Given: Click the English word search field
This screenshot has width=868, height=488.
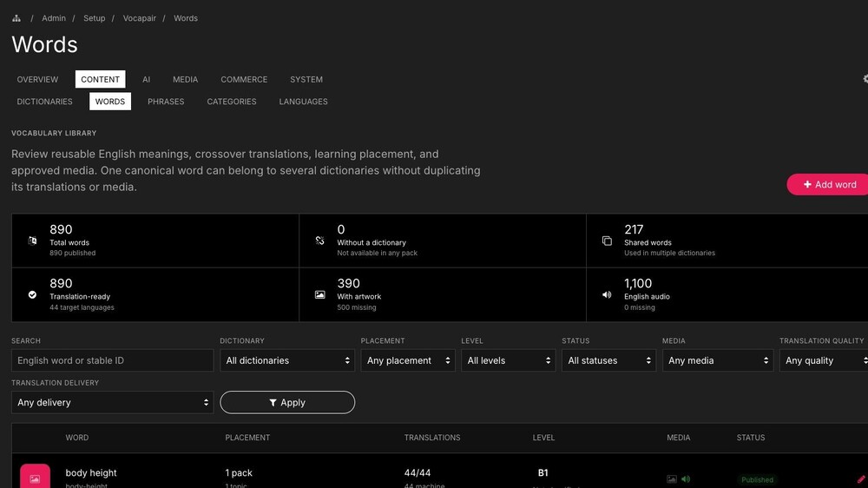Looking at the screenshot, I should tap(112, 360).
